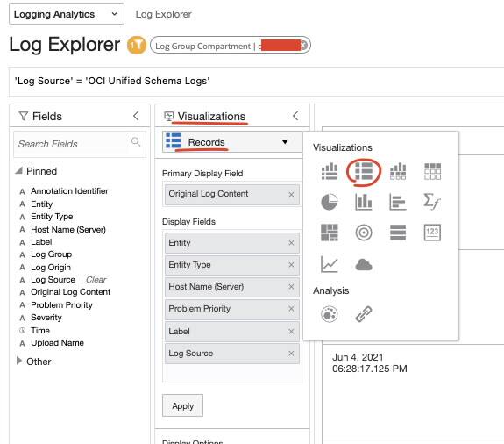Choose the Horizontal bar chart visualization

click(398, 202)
